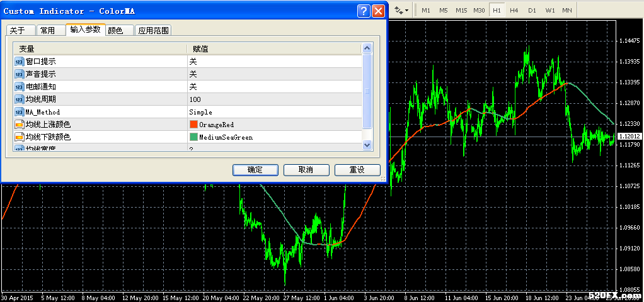Confirm with the 确定 button

point(255,170)
